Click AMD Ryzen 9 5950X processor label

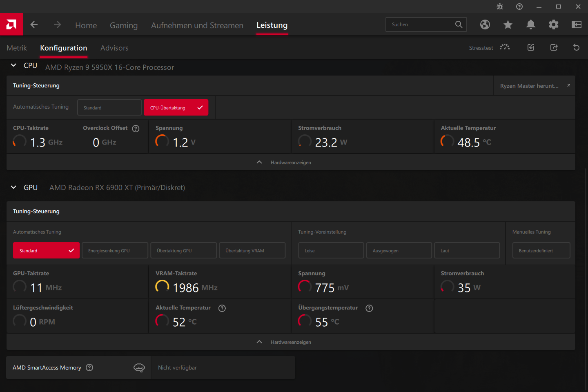109,67
